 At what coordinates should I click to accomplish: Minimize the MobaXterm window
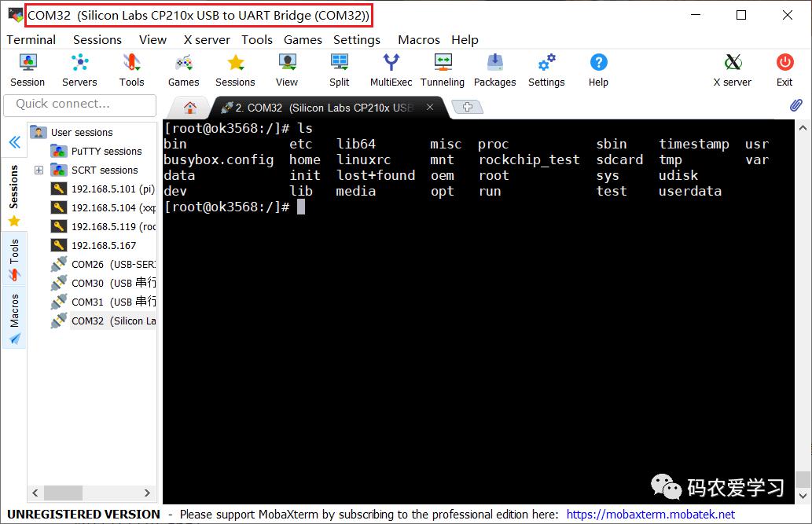click(x=696, y=15)
